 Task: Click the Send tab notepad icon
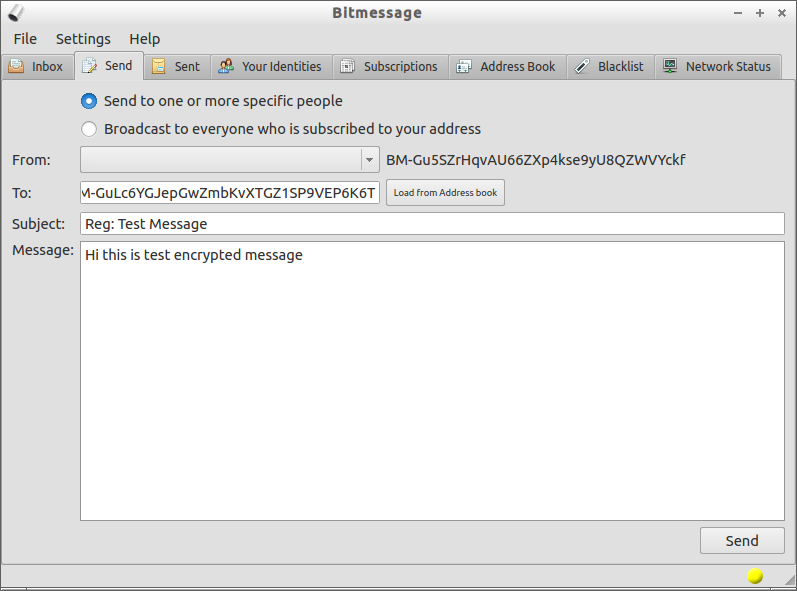click(x=89, y=66)
